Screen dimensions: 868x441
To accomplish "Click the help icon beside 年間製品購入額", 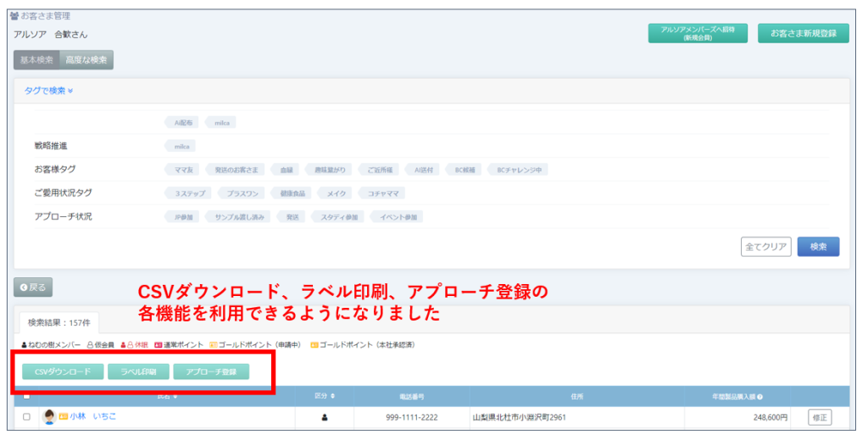I will coord(759,396).
